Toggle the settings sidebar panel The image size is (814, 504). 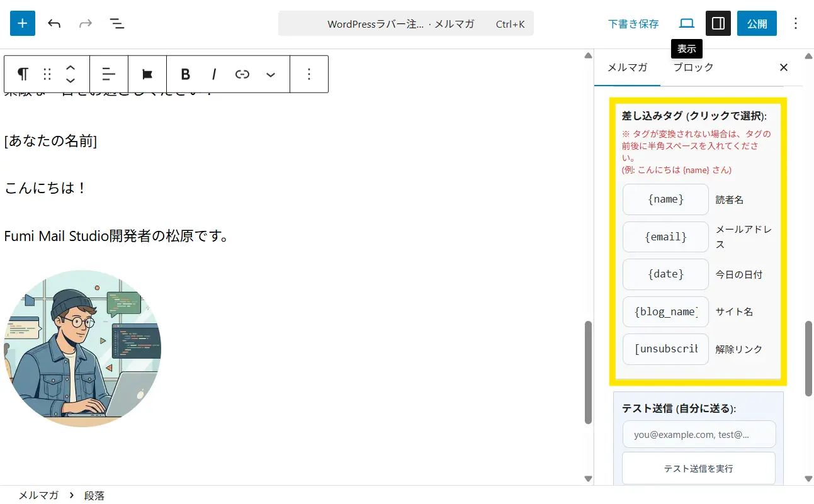click(718, 23)
